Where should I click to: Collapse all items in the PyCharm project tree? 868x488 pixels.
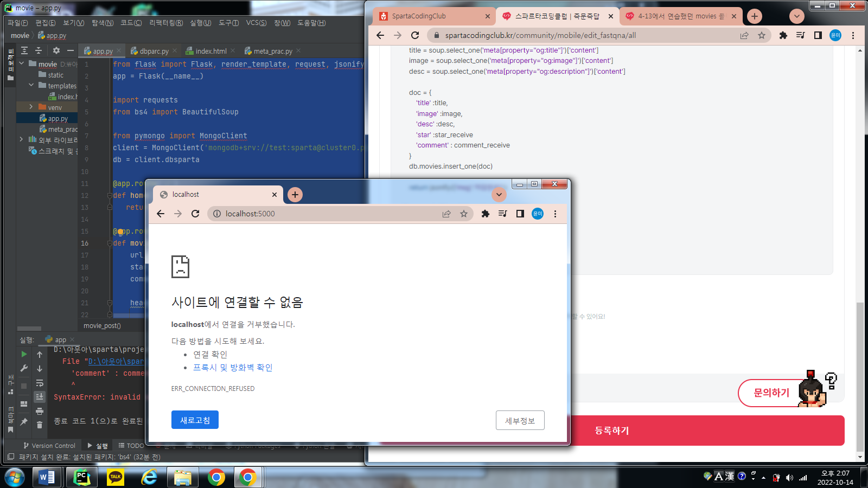point(39,50)
